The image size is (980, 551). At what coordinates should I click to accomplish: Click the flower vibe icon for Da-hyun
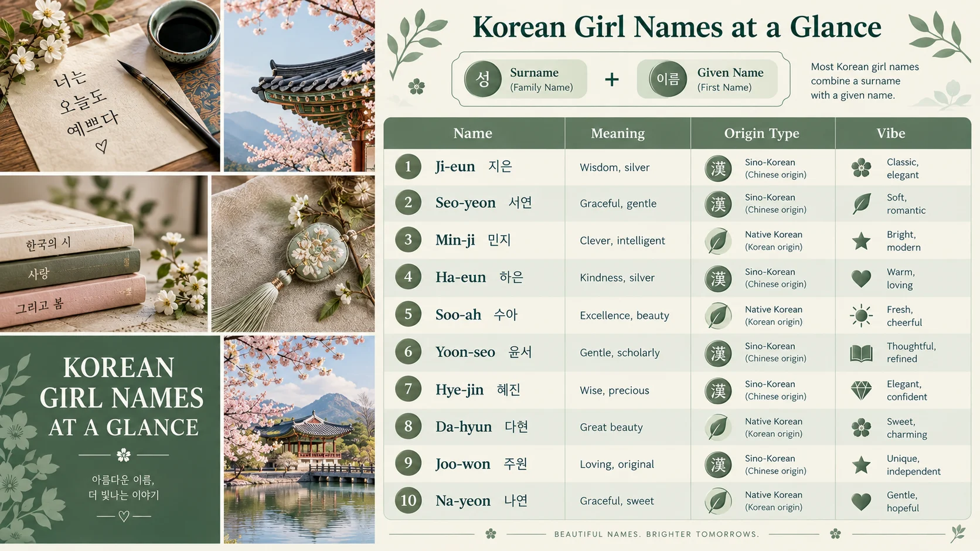tap(861, 428)
